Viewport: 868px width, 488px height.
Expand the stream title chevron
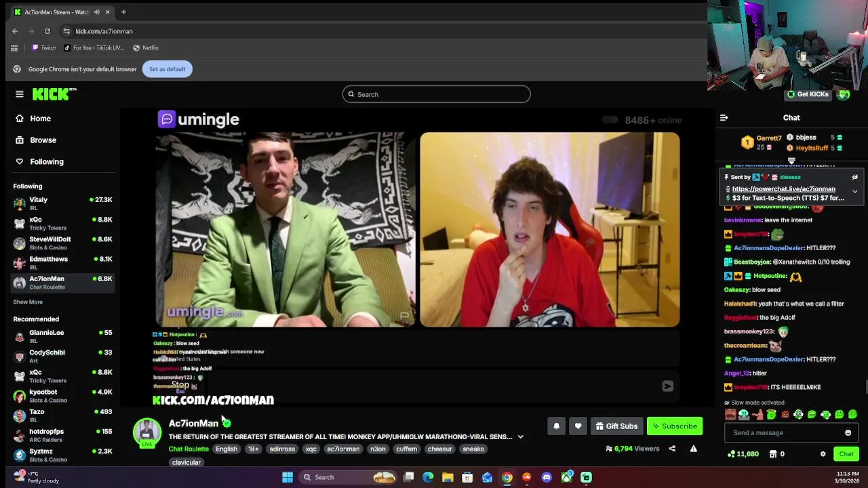(520, 437)
